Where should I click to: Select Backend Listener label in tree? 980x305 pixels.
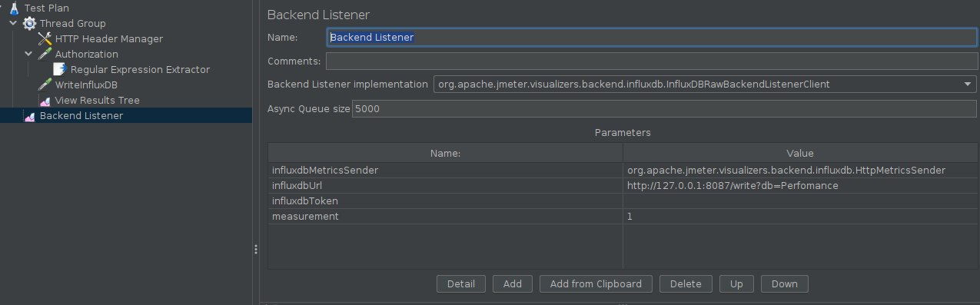(81, 116)
